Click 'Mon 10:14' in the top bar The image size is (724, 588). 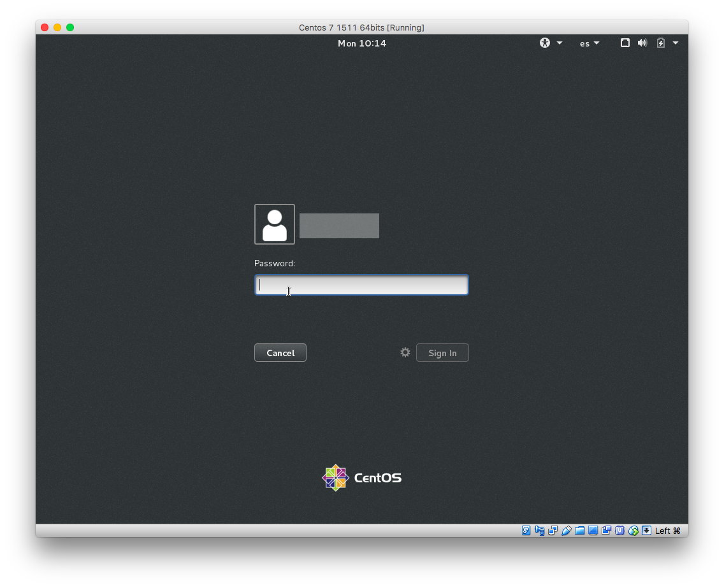click(361, 43)
